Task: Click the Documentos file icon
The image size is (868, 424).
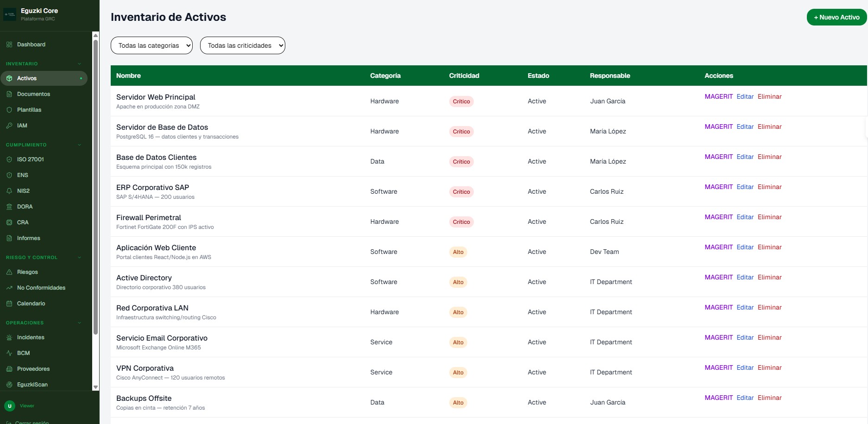Action: [9, 94]
